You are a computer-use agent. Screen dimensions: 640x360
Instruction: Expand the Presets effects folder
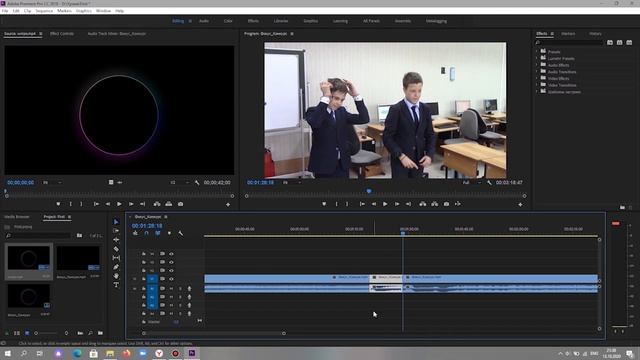pyautogui.click(x=537, y=52)
